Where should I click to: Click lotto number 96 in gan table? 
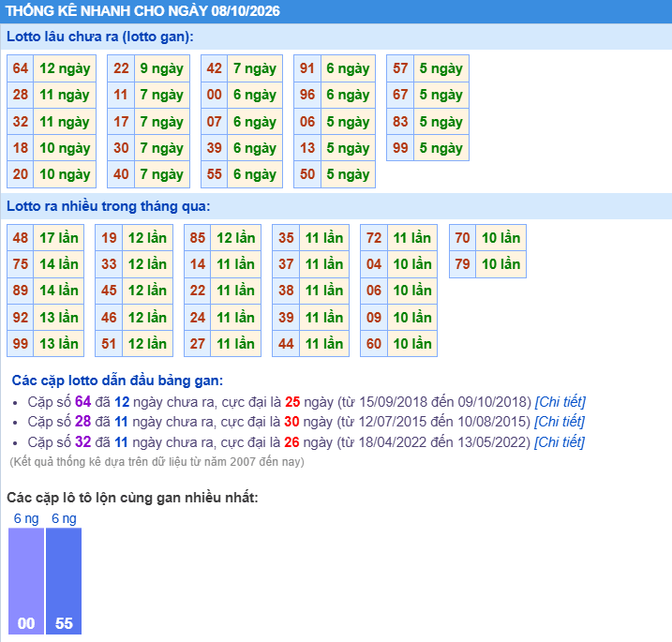click(307, 95)
